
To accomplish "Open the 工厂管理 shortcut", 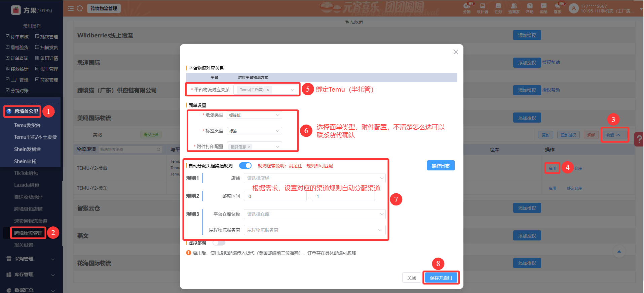I will pyautogui.click(x=17, y=79).
